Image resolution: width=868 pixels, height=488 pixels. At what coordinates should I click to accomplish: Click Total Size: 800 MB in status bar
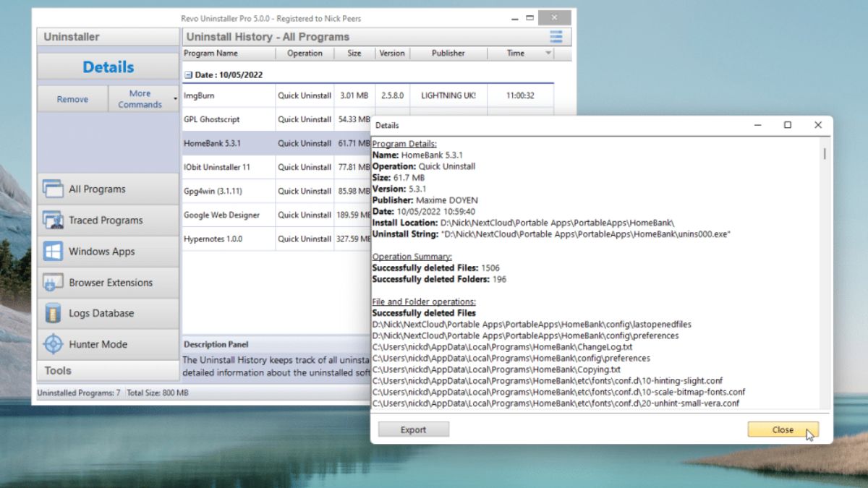[x=157, y=393]
